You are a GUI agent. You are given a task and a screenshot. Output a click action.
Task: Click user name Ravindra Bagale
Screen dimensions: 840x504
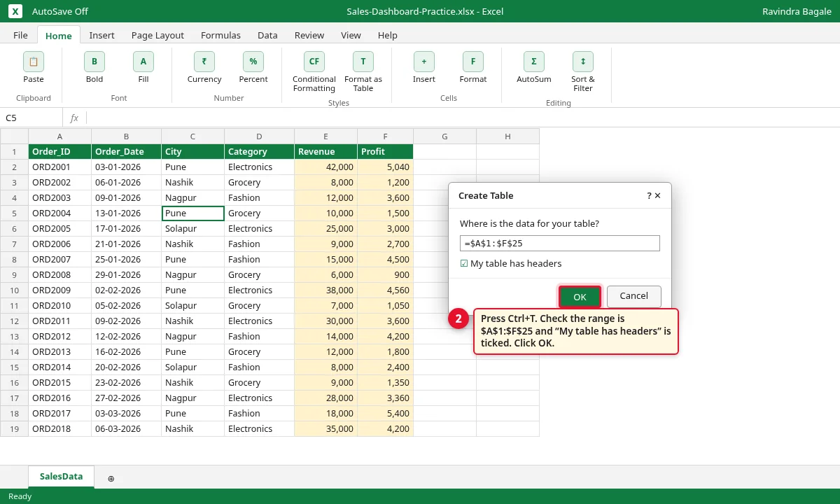(x=797, y=11)
